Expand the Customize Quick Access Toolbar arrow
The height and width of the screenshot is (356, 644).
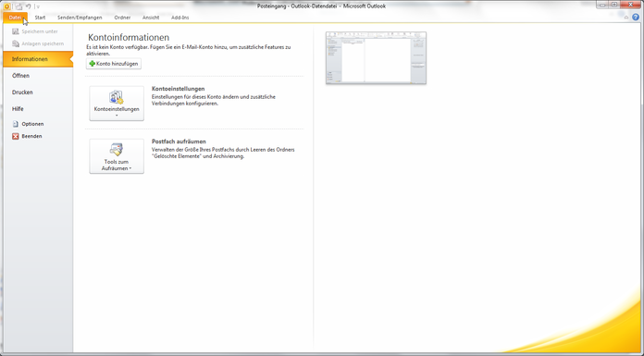38,6
